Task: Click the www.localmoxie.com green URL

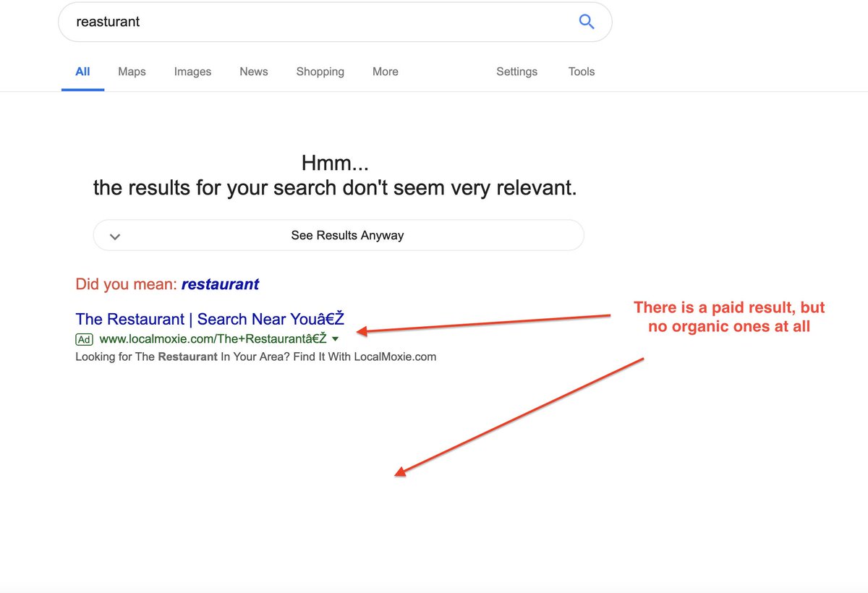Action: (x=213, y=338)
